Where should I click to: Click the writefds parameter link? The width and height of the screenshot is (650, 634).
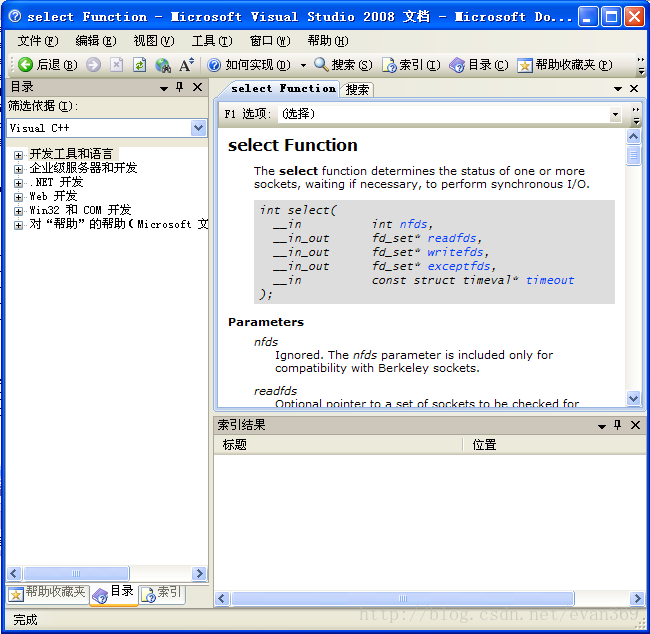pyautogui.click(x=455, y=252)
